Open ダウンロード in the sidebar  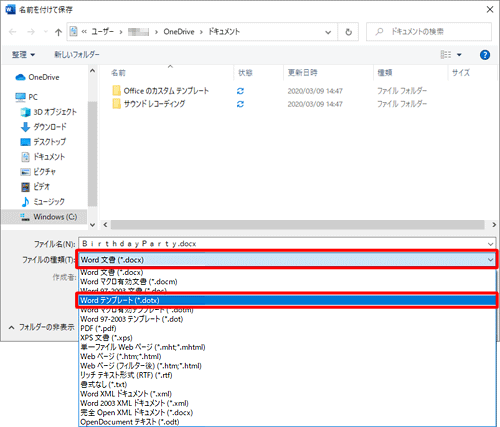(x=44, y=127)
